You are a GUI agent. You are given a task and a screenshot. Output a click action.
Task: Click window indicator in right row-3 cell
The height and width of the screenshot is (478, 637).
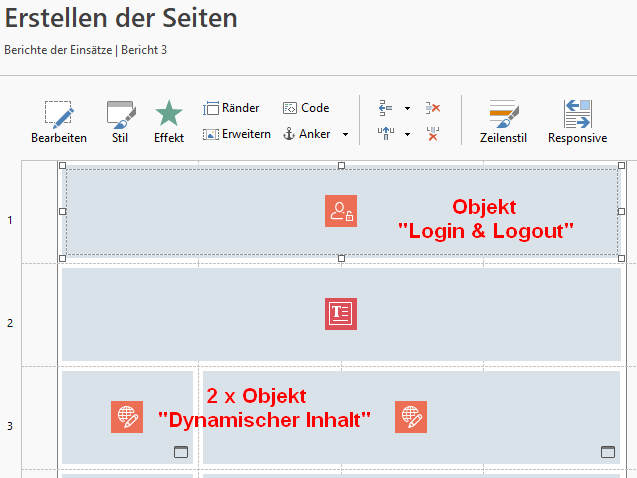[608, 452]
